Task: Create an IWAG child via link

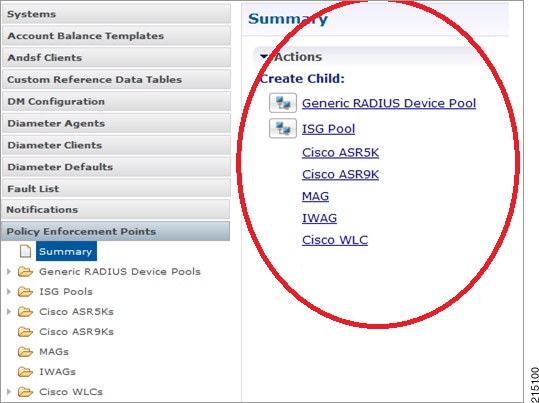Action: pyautogui.click(x=319, y=218)
